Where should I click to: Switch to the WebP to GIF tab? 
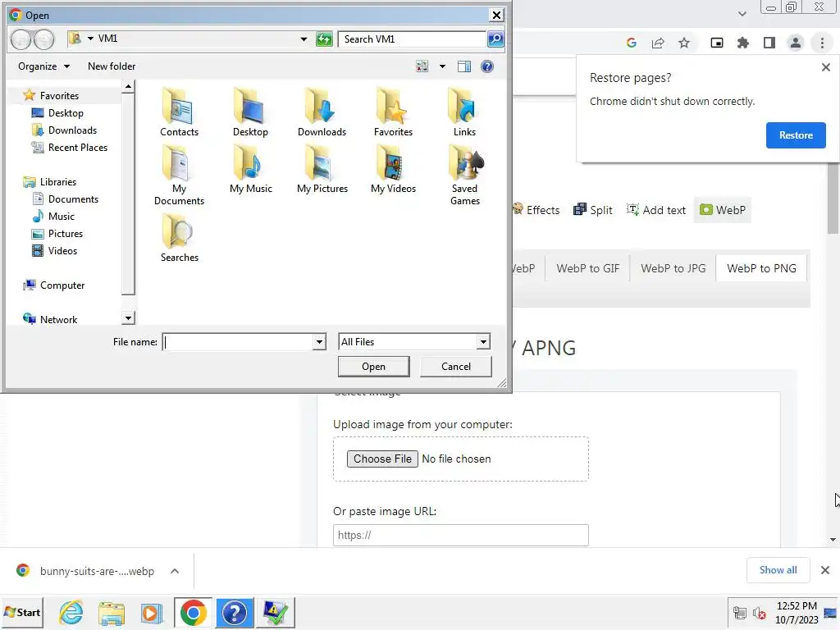click(x=587, y=268)
